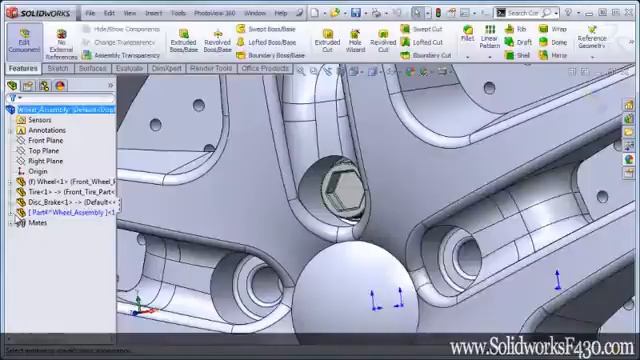This screenshot has width=640, height=360.
Task: Select Swept Boss/Base tool
Action: point(266,29)
